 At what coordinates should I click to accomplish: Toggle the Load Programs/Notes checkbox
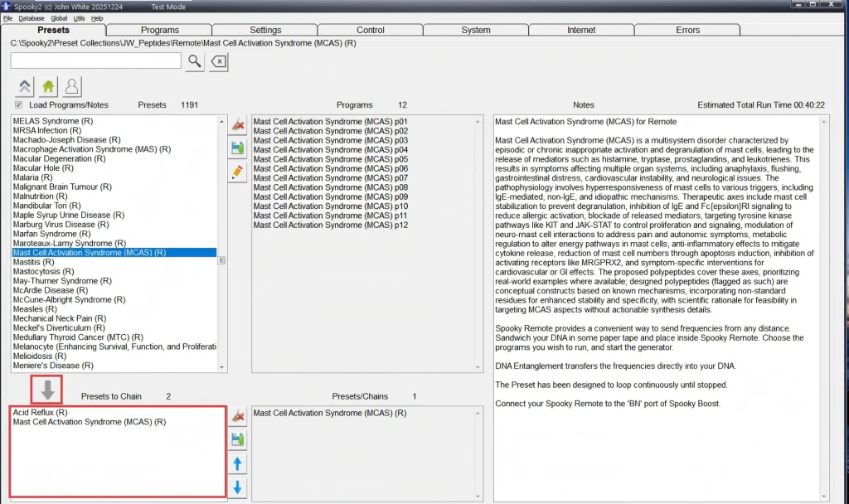[x=18, y=105]
